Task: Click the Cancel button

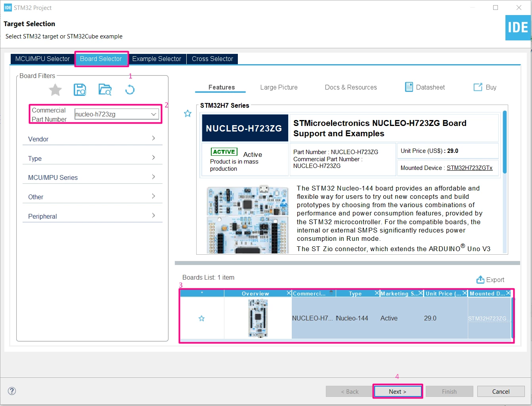Action: [x=501, y=391]
